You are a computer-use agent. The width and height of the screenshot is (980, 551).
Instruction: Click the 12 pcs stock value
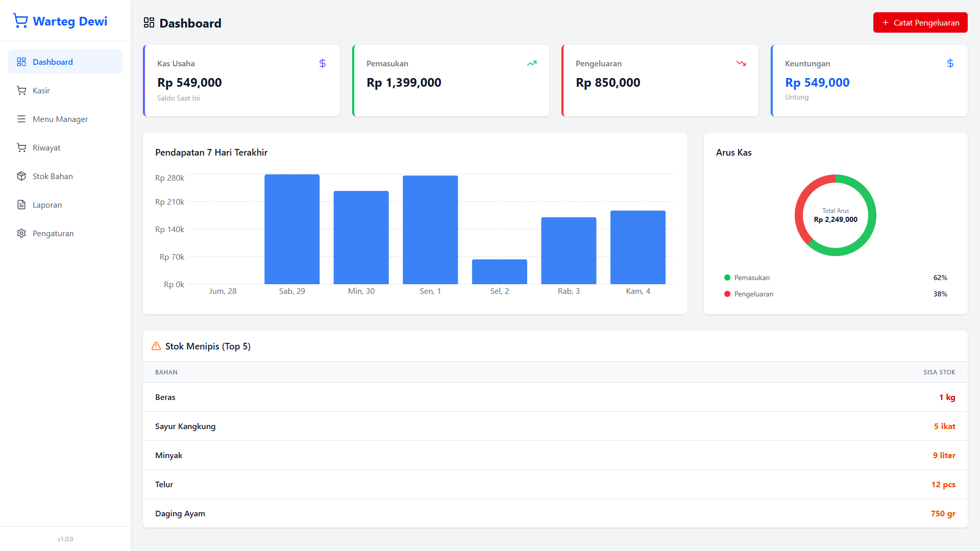pos(943,484)
